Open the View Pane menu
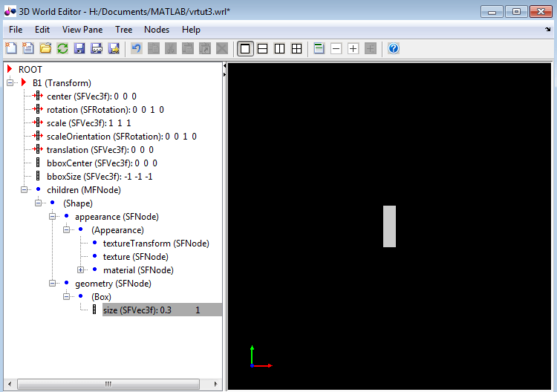This screenshot has height=392, width=557. [82, 30]
